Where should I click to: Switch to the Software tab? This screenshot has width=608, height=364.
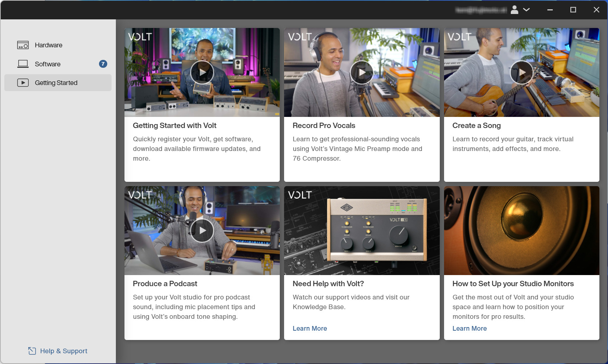tap(58, 64)
